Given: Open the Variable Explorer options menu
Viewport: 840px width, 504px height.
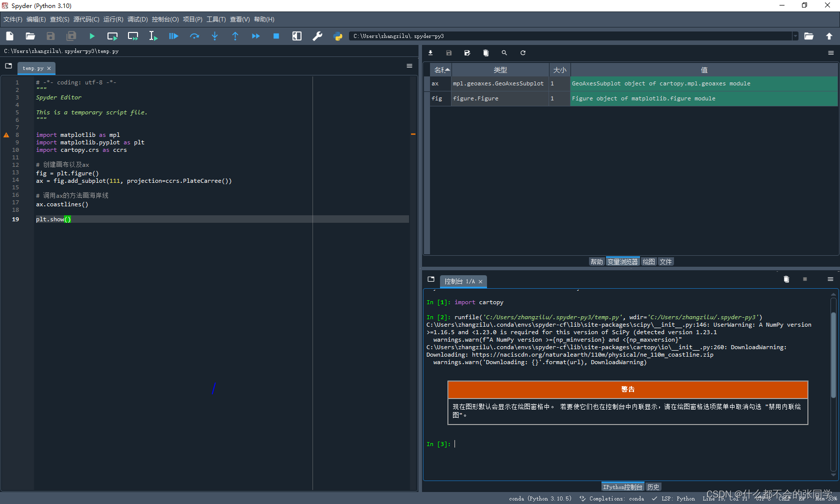Looking at the screenshot, I should click(x=830, y=53).
